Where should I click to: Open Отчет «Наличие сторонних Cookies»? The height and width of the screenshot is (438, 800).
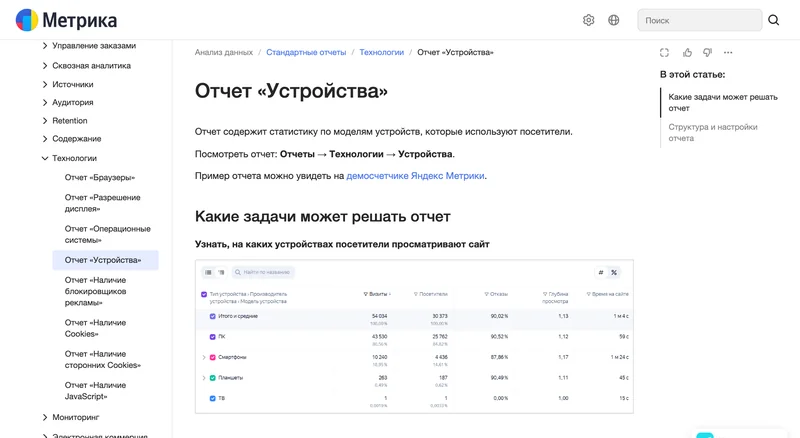click(103, 359)
